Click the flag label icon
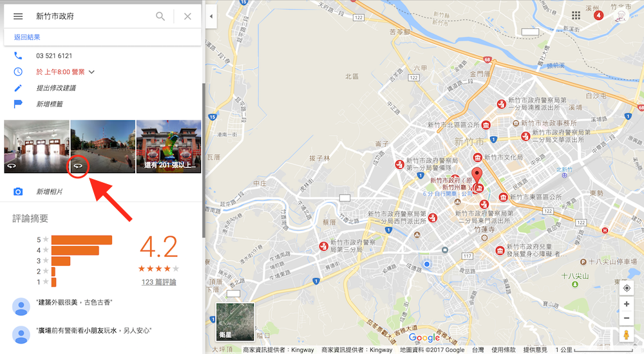The width and height of the screenshot is (644, 354). click(x=18, y=104)
